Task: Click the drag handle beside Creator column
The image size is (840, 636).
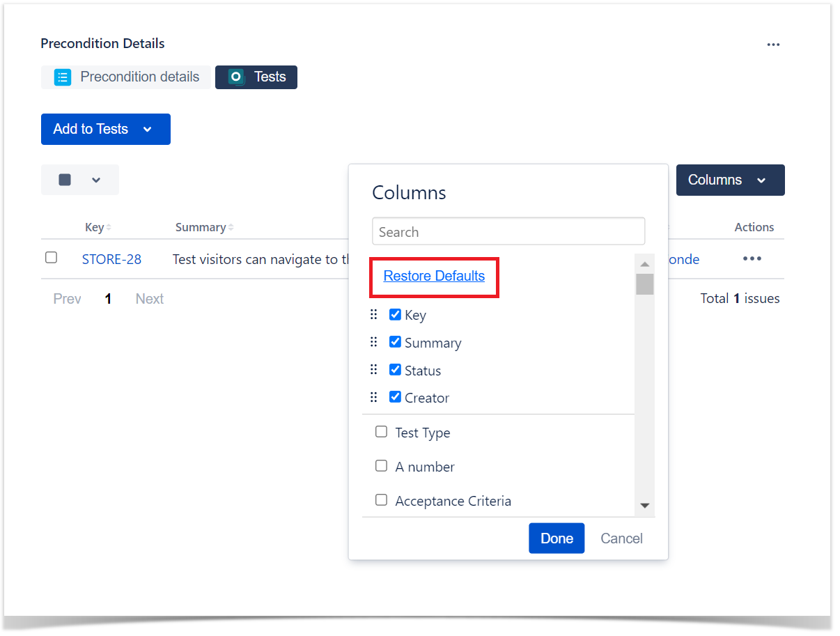Action: (374, 397)
